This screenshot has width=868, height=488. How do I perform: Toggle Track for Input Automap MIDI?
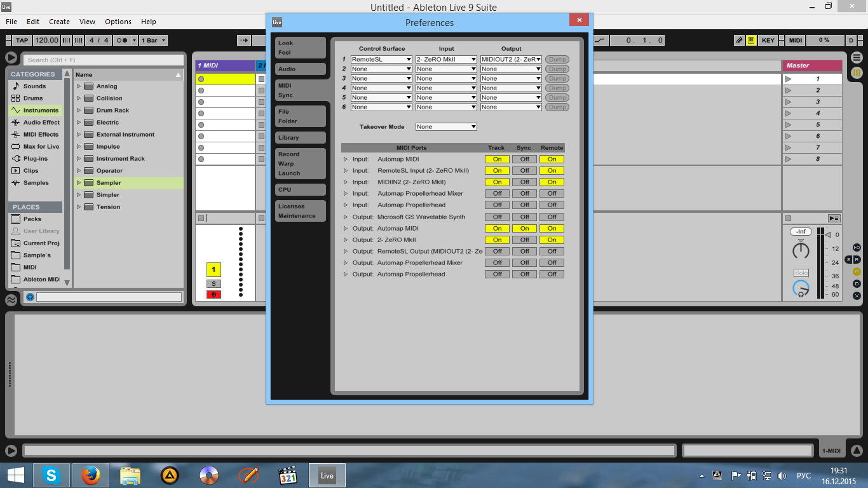497,159
